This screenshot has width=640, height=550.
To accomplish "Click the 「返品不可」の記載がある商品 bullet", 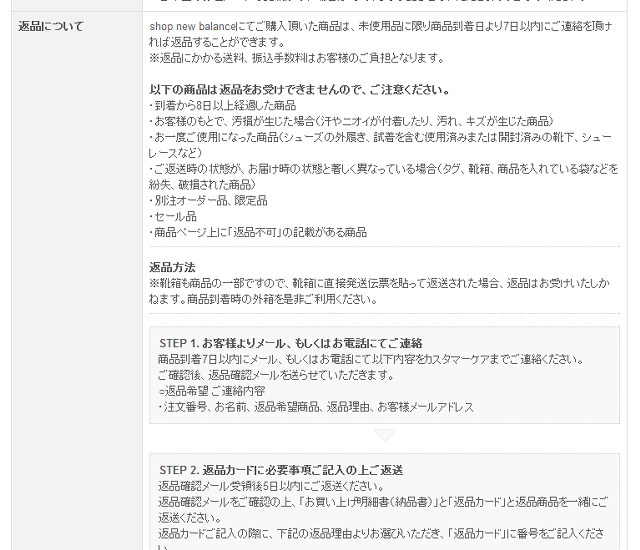I will pyautogui.click(x=258, y=232).
